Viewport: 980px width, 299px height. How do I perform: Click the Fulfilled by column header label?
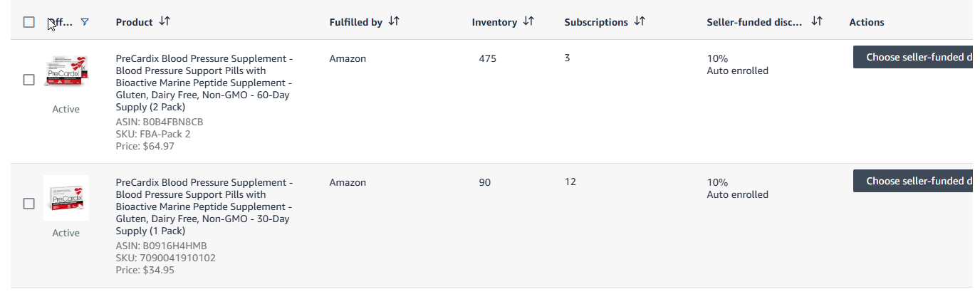click(355, 22)
